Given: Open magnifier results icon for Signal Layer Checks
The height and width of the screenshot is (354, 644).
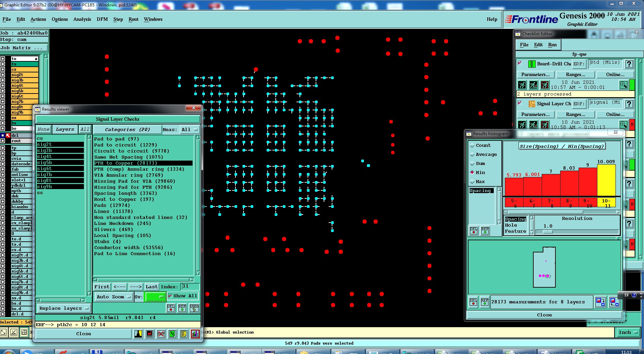Looking at the screenshot, I should [624, 125].
